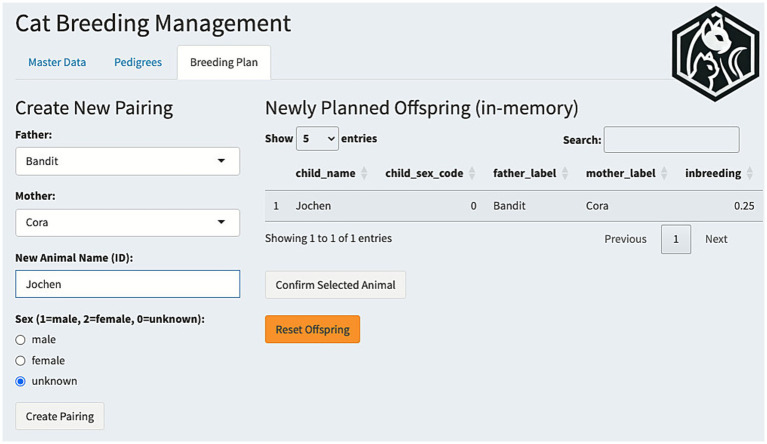Sort by inbreeding column arrows
The height and width of the screenshot is (444, 767).
click(x=750, y=173)
